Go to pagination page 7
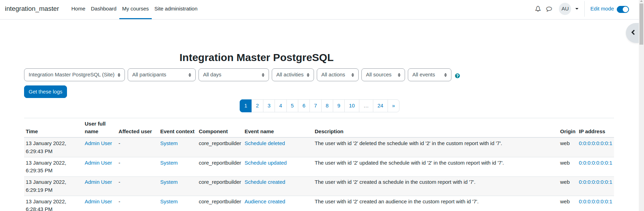 click(x=315, y=106)
